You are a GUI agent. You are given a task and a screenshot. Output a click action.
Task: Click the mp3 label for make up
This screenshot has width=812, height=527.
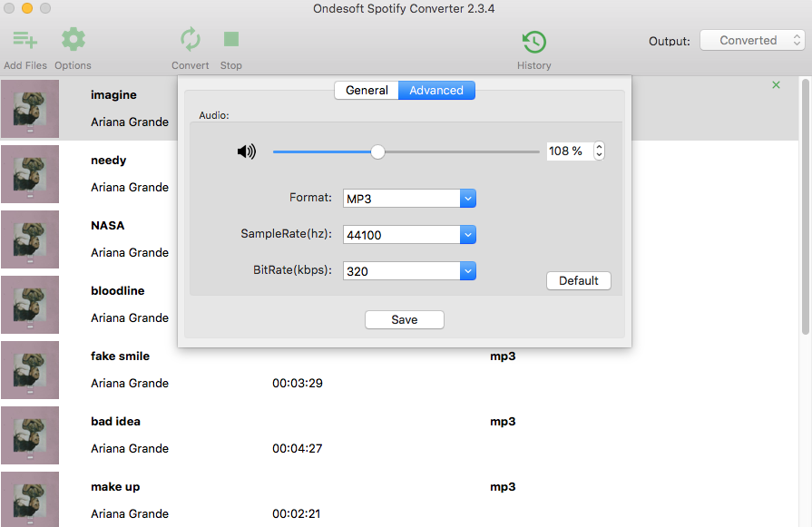(503, 486)
